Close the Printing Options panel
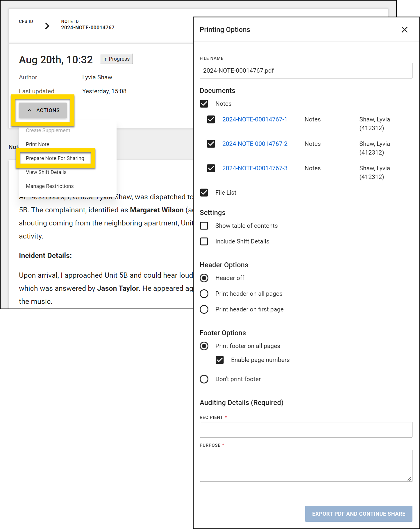 pos(404,30)
